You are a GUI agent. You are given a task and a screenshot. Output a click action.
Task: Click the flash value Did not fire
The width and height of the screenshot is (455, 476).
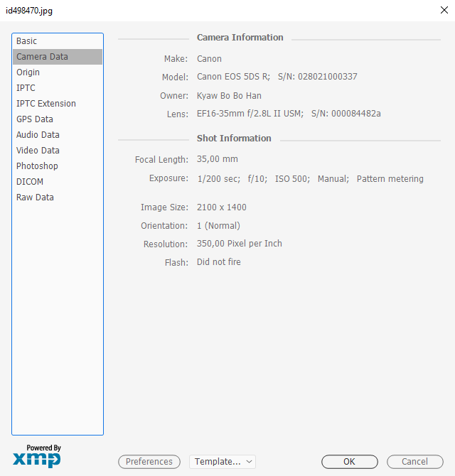point(219,262)
